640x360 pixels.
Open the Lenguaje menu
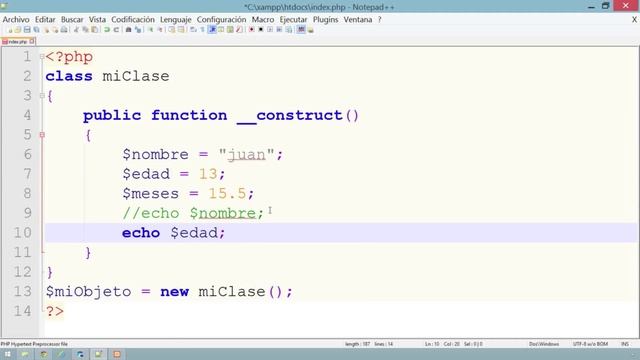point(176,20)
